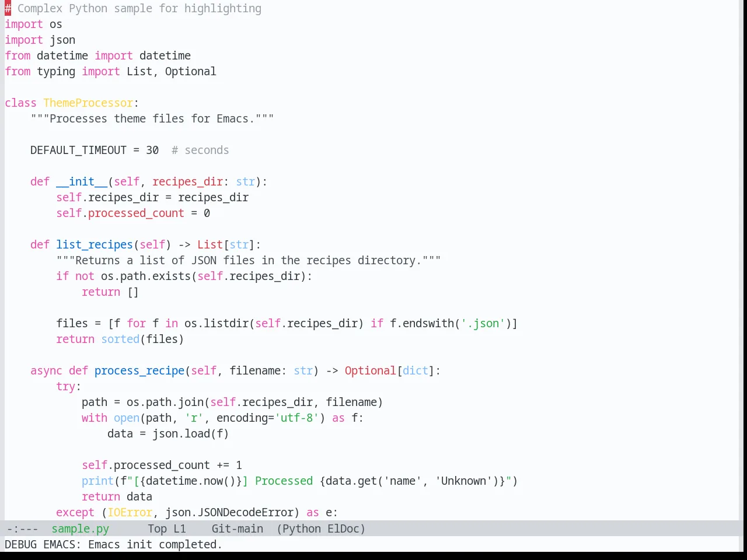The width and height of the screenshot is (747, 560).
Task: Click os.path.join in the path assignment
Action: pos(165,402)
